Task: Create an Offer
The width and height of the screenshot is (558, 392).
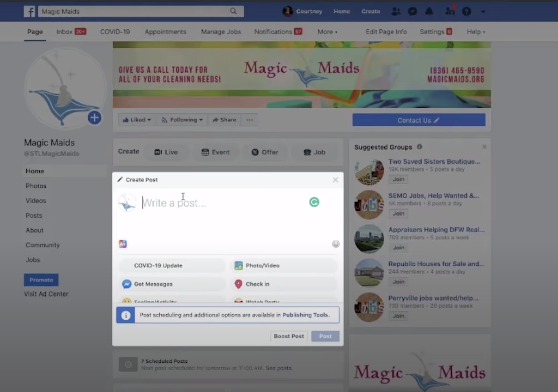Action: click(265, 152)
